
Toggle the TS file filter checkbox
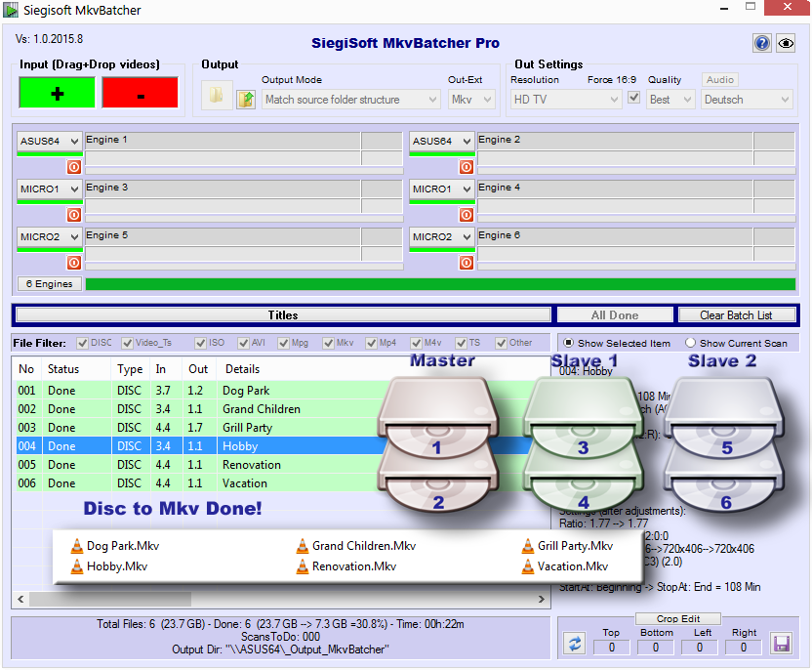pyautogui.click(x=461, y=343)
